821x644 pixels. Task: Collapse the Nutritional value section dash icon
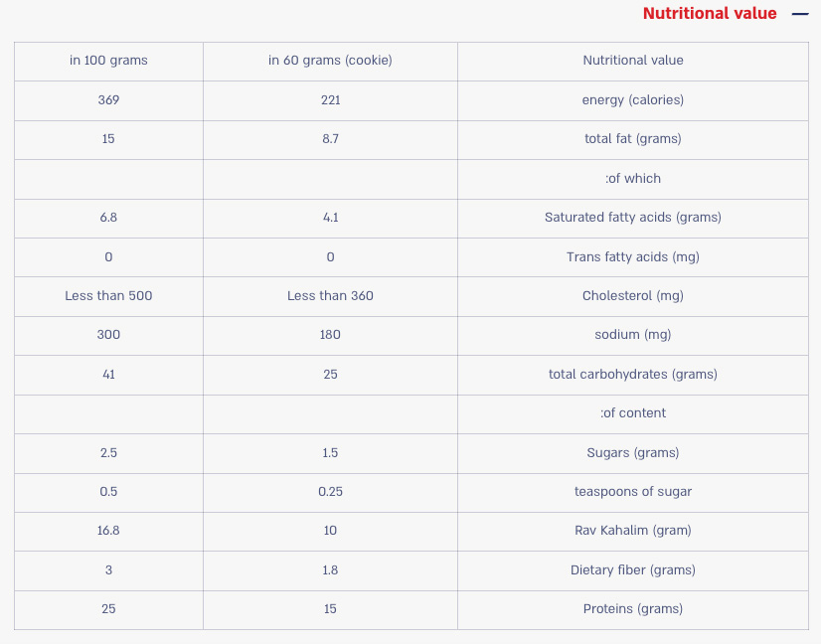coord(800,14)
